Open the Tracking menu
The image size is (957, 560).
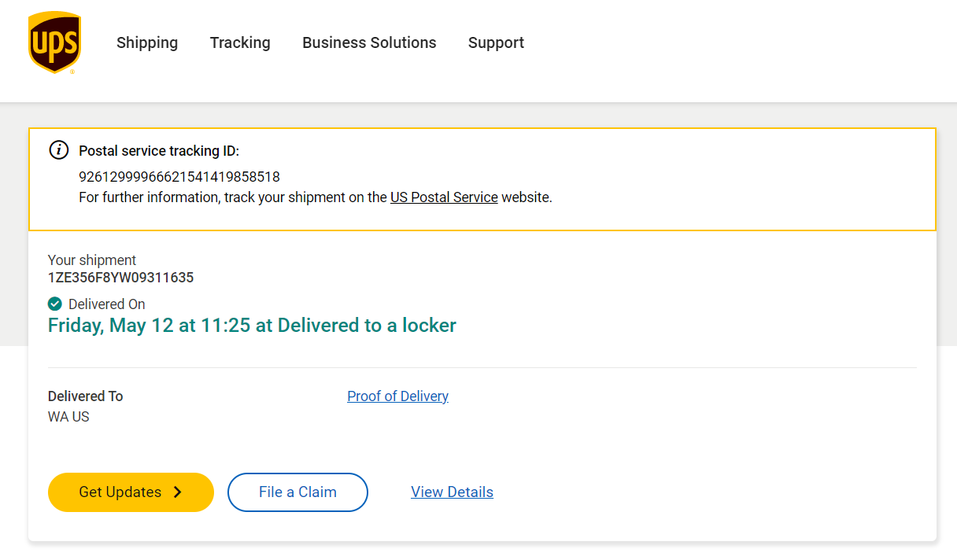tap(240, 42)
